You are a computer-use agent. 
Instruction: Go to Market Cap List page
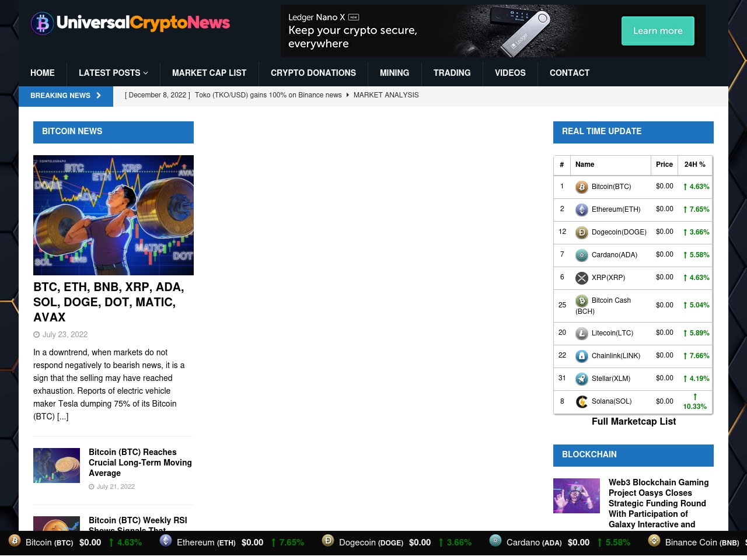[x=209, y=73]
